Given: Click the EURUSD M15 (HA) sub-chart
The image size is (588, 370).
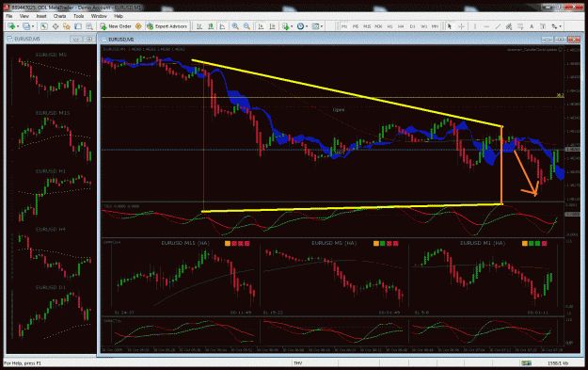Looking at the screenshot, I should (183, 278).
